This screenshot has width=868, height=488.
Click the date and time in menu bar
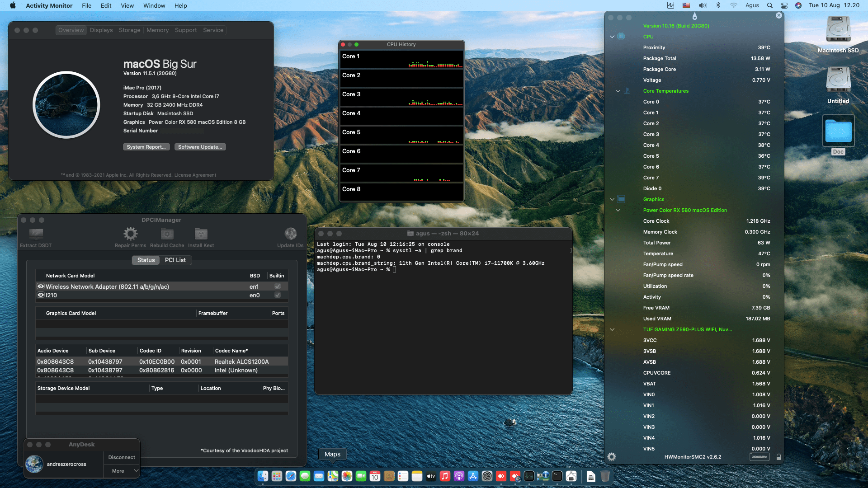(834, 5)
